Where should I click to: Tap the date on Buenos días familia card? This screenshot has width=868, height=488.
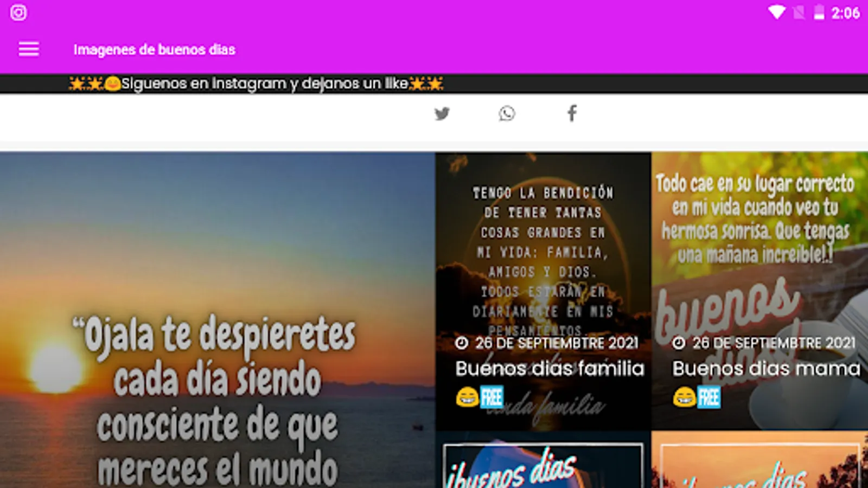[x=557, y=343]
